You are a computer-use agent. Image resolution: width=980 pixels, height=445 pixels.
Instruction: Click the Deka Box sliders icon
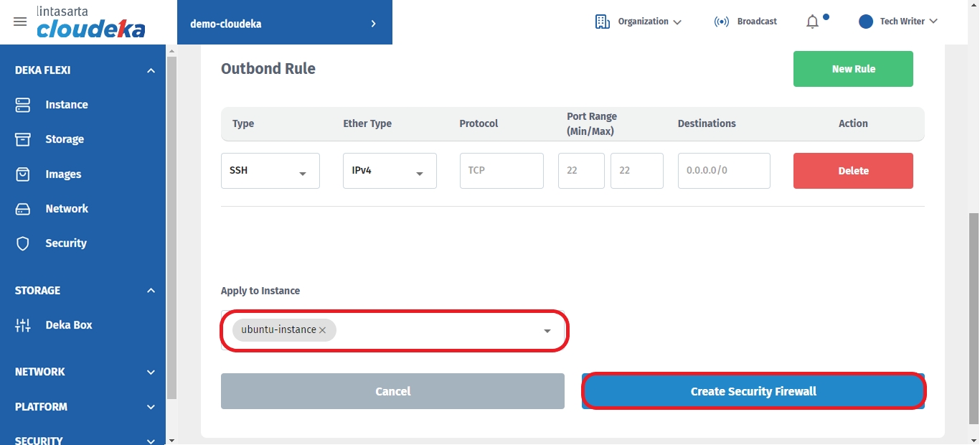[x=23, y=325]
